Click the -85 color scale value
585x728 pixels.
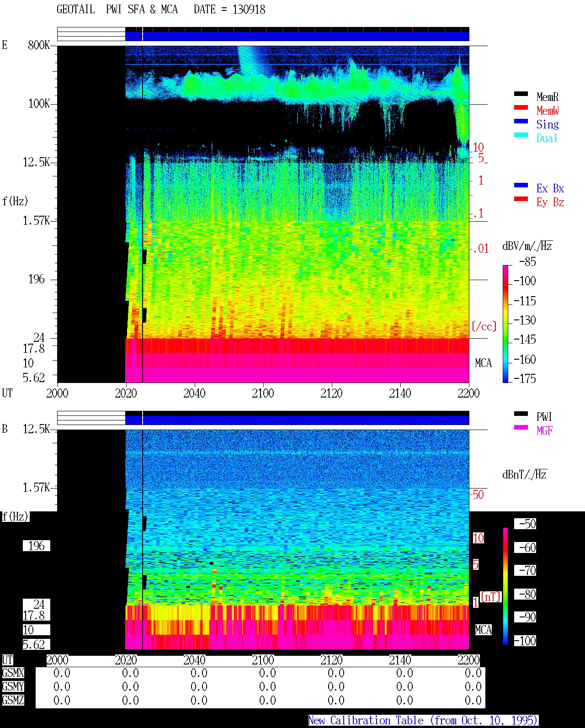click(527, 262)
